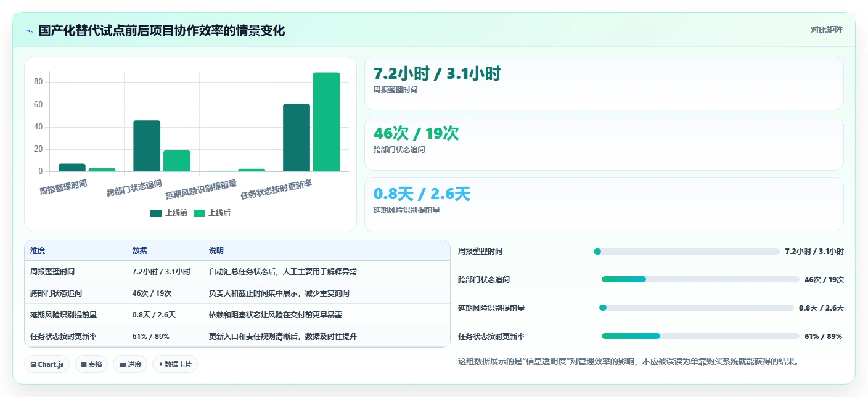
Task: Click the 延期风险识别提前量 chart axis label
Action: [x=202, y=189]
